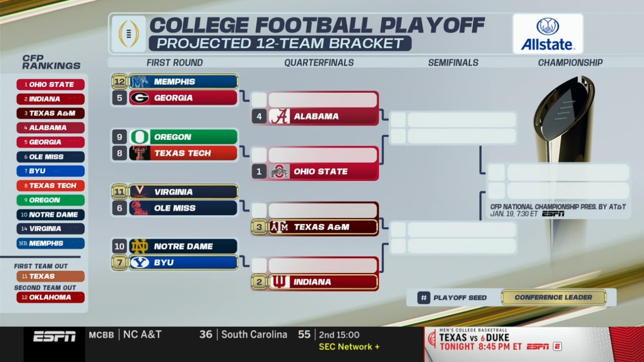Click Texas under First Team Out
Image resolution: width=644 pixels, height=362 pixels.
[50, 276]
